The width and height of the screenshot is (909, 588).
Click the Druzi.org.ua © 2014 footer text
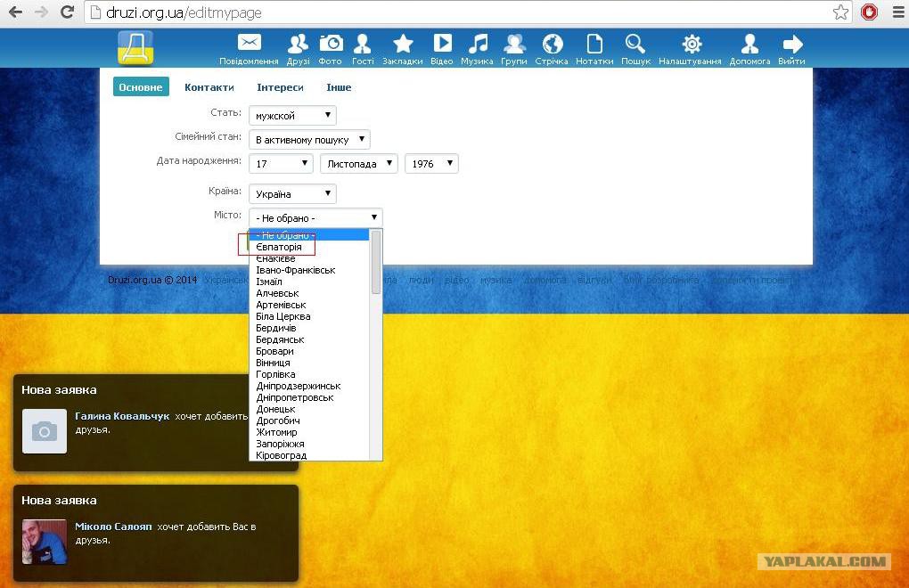(152, 280)
